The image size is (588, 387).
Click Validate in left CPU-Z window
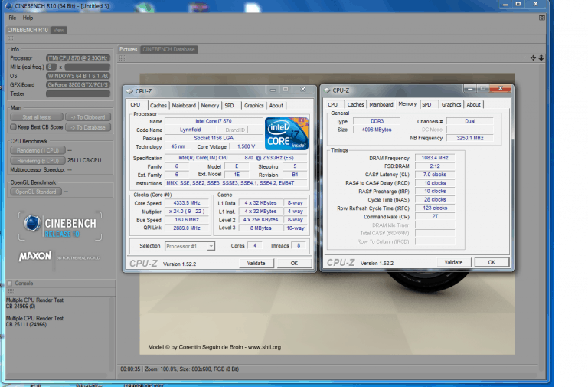[256, 263]
